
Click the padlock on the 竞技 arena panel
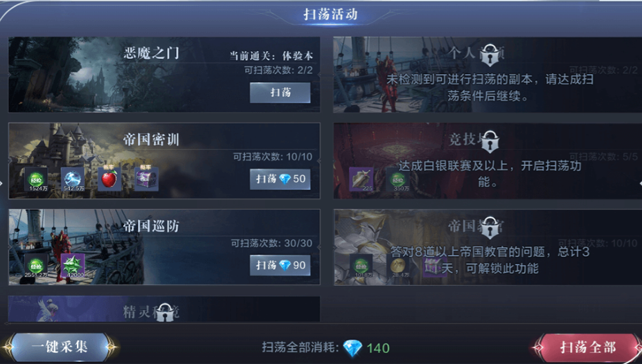(x=490, y=141)
